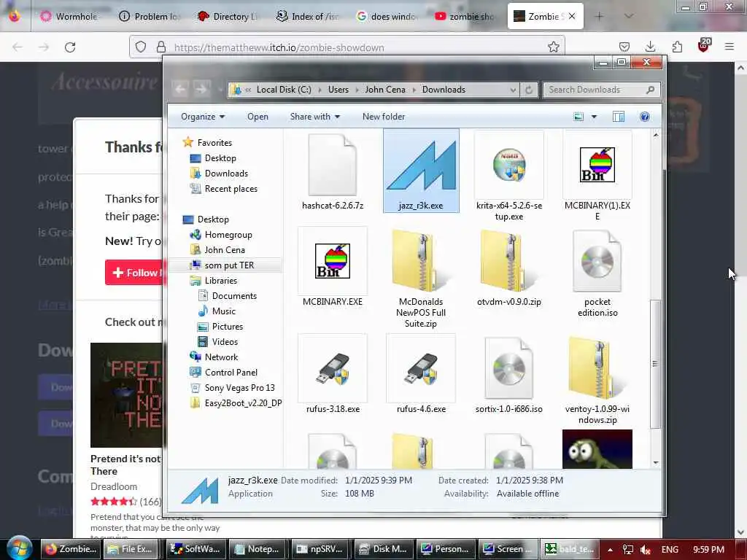Viewport: 747px width, 560px height.
Task: Open the Videos library
Action: click(x=225, y=341)
